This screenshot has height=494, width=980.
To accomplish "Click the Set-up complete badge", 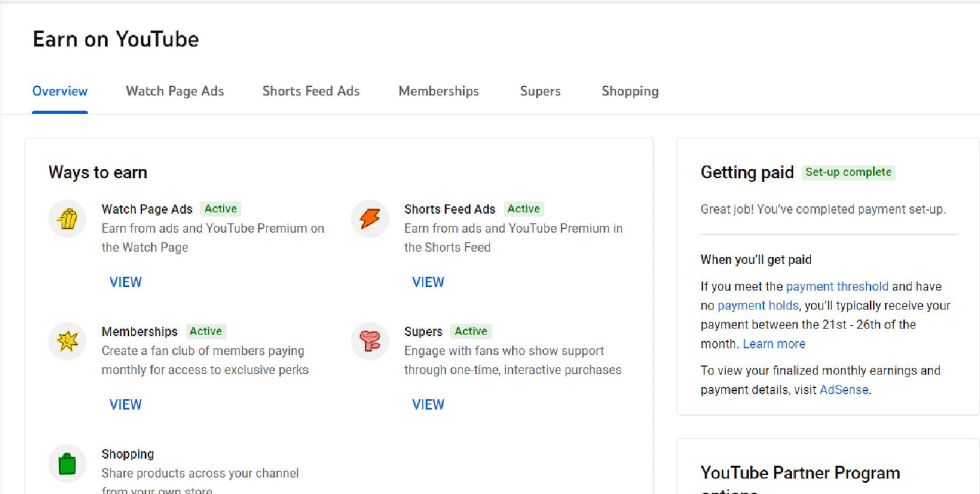I will pyautogui.click(x=848, y=172).
